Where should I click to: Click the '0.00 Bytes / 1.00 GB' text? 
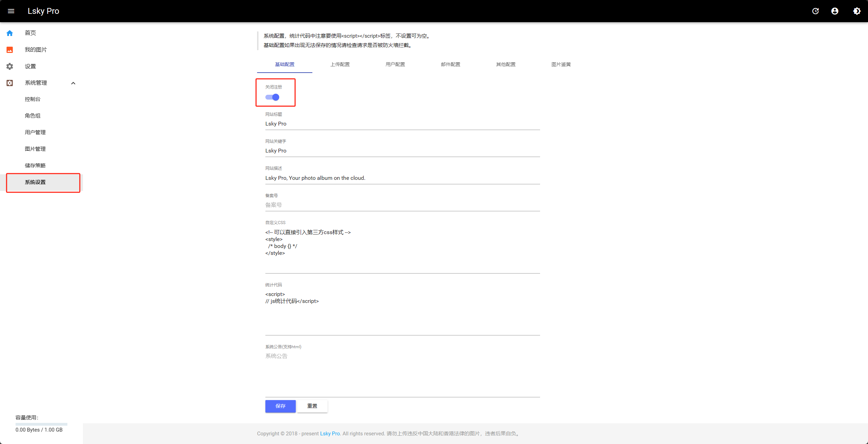[x=39, y=430]
